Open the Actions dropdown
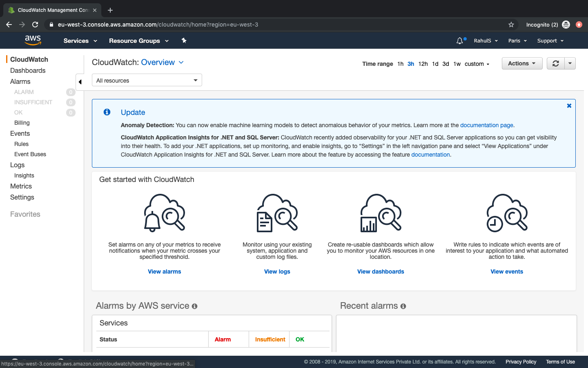 point(522,63)
